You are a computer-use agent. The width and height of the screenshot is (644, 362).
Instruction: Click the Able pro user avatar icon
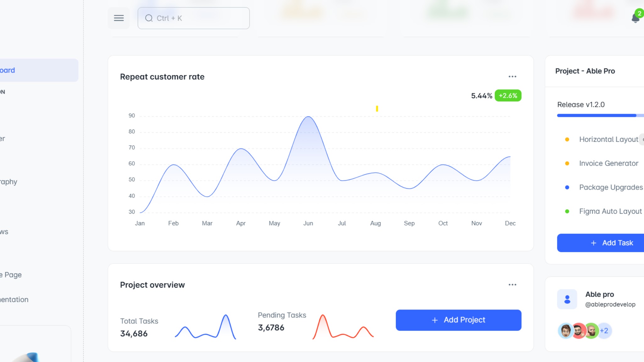pyautogui.click(x=567, y=299)
